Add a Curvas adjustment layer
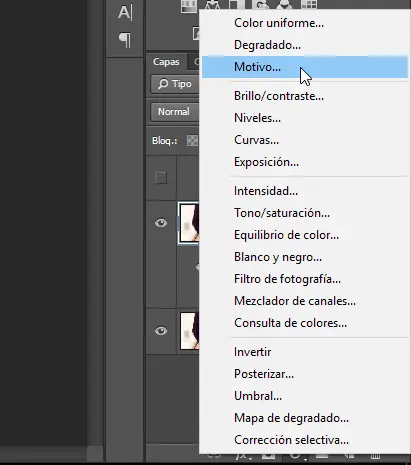 click(x=305, y=140)
